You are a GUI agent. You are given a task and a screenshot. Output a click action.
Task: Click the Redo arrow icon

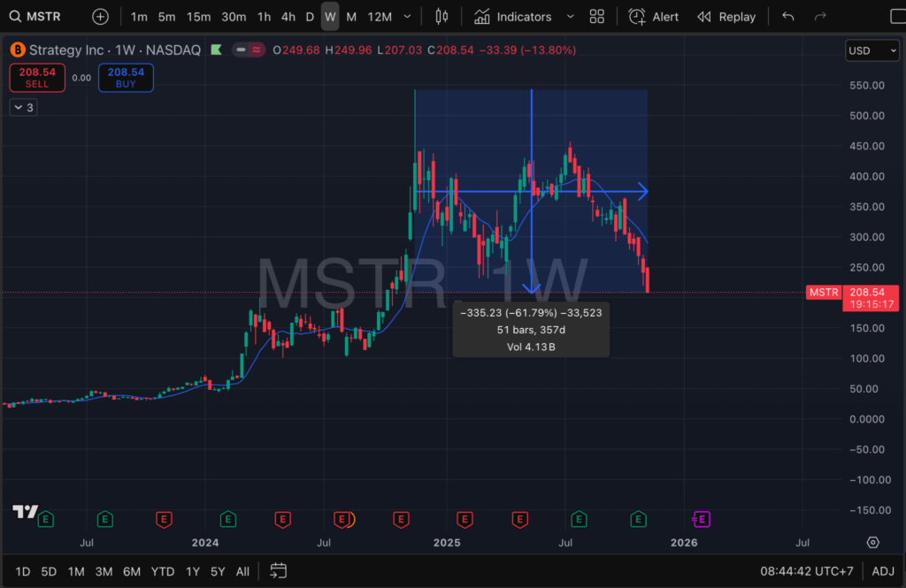click(x=820, y=17)
